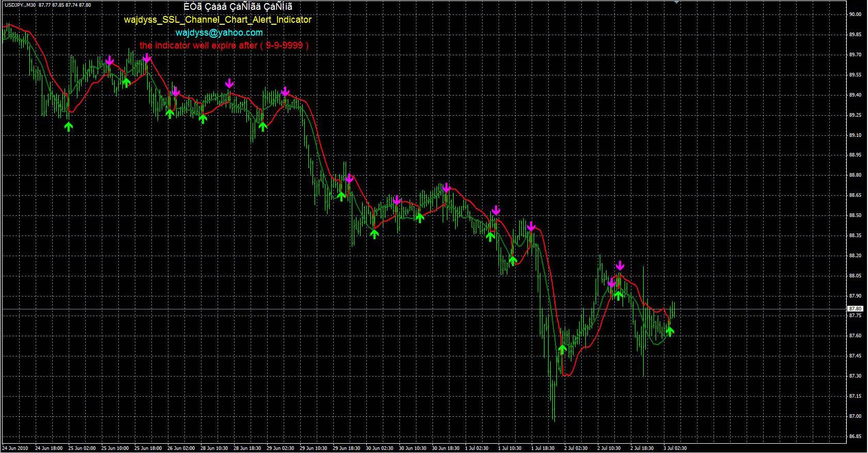
Task: Click the wajdyss_SSL_Channel_Chart_Alert_Indicator title text
Action: click(x=218, y=20)
